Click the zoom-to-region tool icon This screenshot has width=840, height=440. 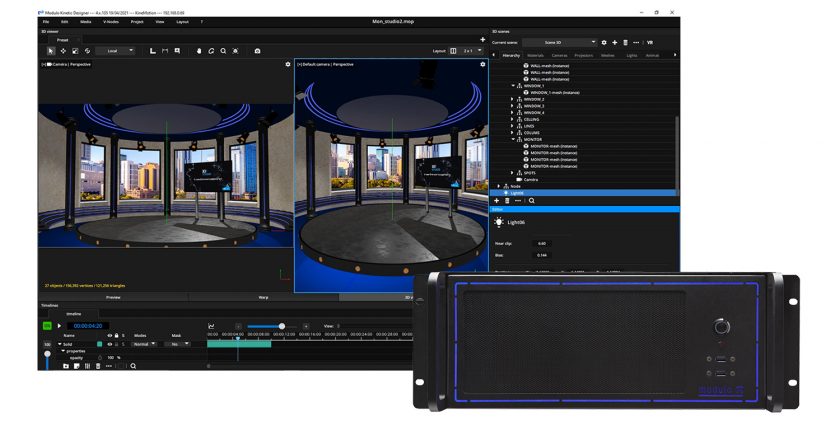pyautogui.click(x=177, y=51)
